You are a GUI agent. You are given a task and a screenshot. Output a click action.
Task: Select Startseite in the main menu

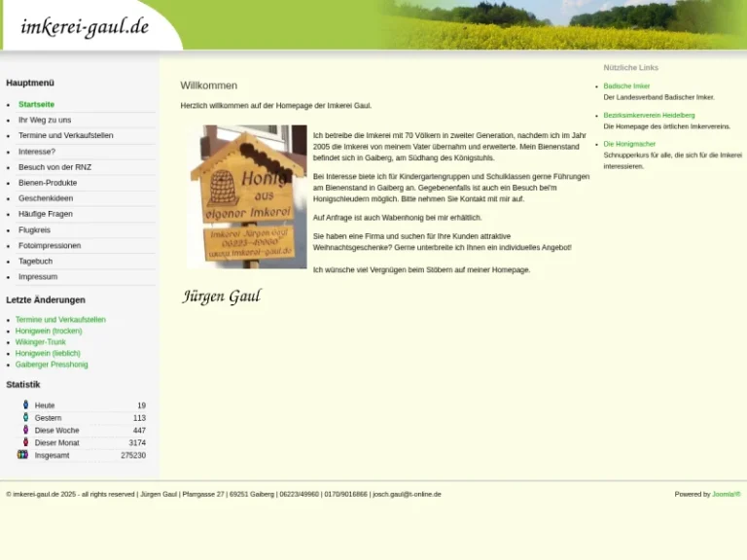click(x=36, y=104)
